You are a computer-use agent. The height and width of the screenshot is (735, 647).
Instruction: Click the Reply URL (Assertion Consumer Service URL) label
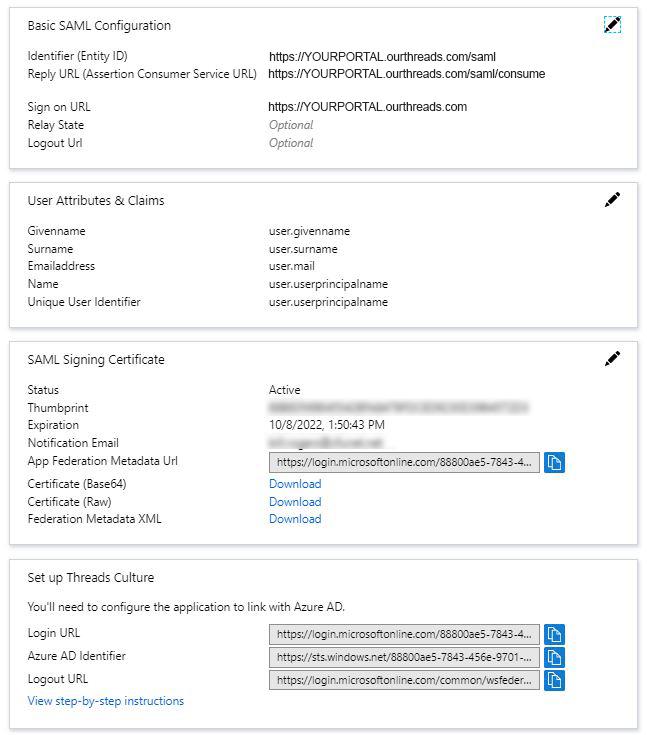coord(142,74)
